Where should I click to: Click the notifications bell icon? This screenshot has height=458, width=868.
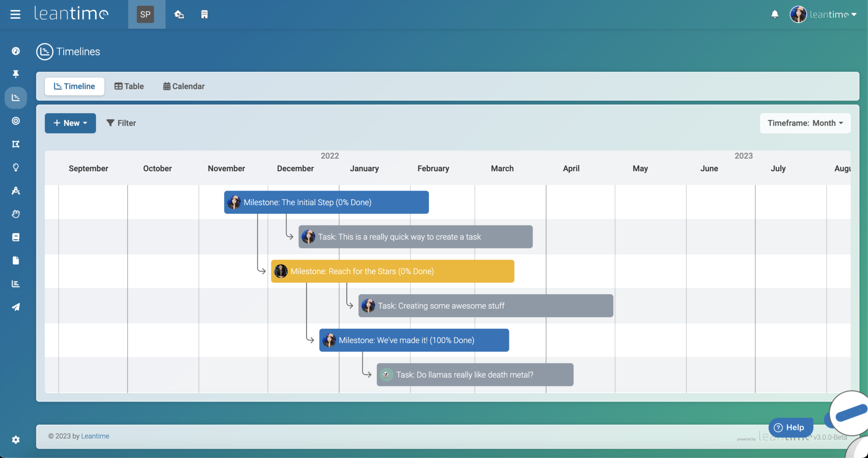click(775, 14)
